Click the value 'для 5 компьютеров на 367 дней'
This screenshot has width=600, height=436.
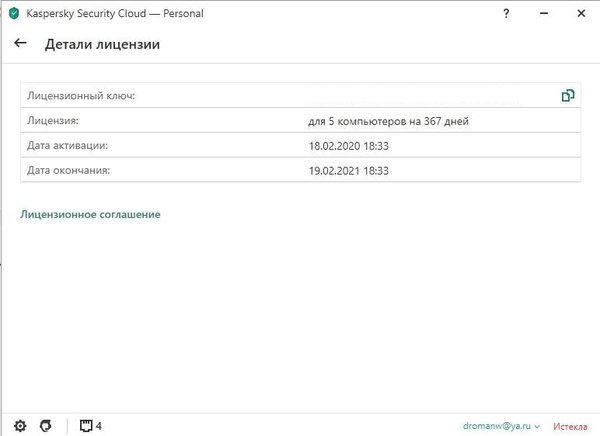tap(388, 121)
